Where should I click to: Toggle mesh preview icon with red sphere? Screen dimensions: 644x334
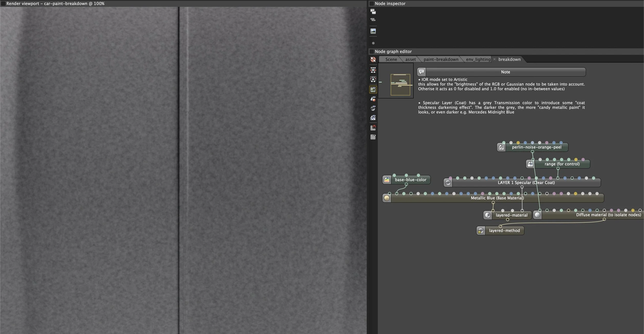coord(373,99)
